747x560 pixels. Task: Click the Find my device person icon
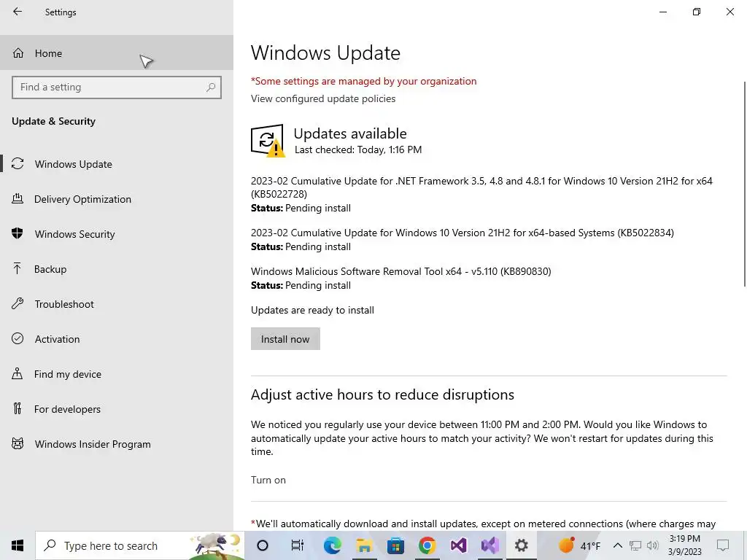click(x=18, y=373)
